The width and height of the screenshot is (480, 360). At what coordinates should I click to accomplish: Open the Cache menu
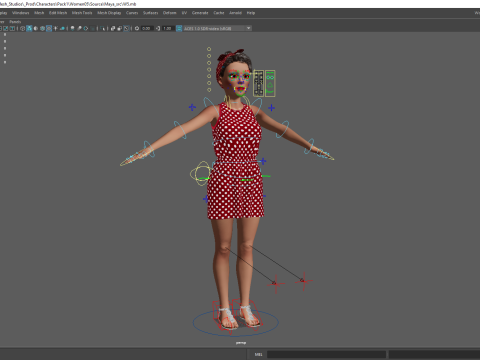219,13
